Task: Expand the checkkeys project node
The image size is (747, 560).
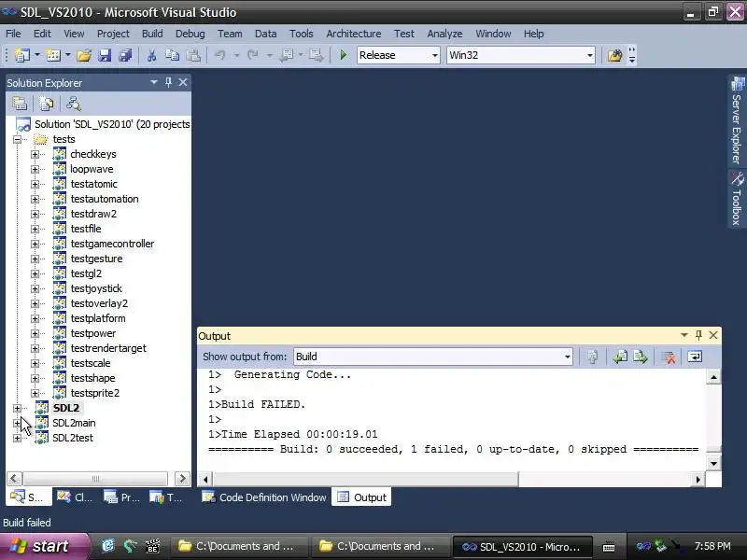Action: [x=35, y=154]
